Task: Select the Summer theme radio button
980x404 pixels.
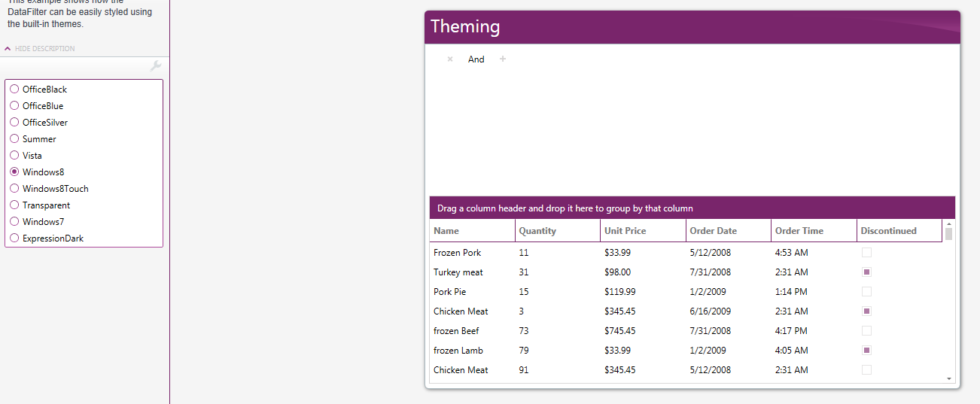Action: point(15,139)
